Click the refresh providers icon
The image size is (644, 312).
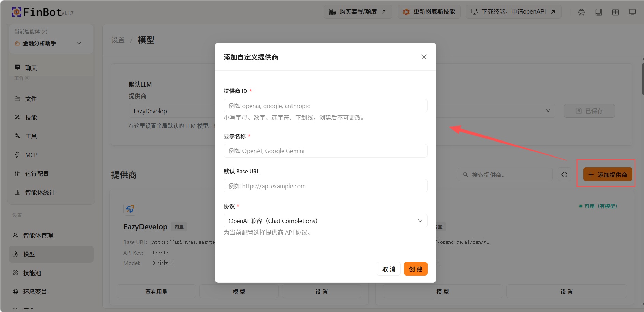565,175
